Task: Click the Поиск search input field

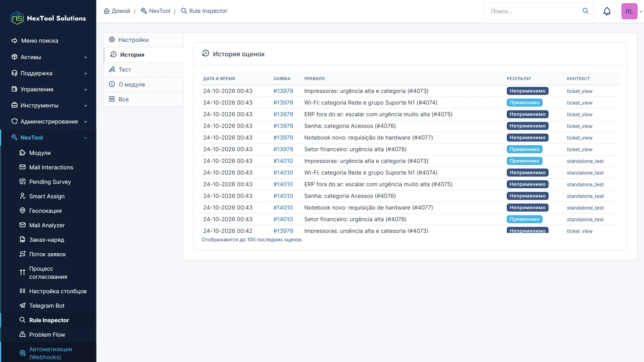Action: click(534, 11)
